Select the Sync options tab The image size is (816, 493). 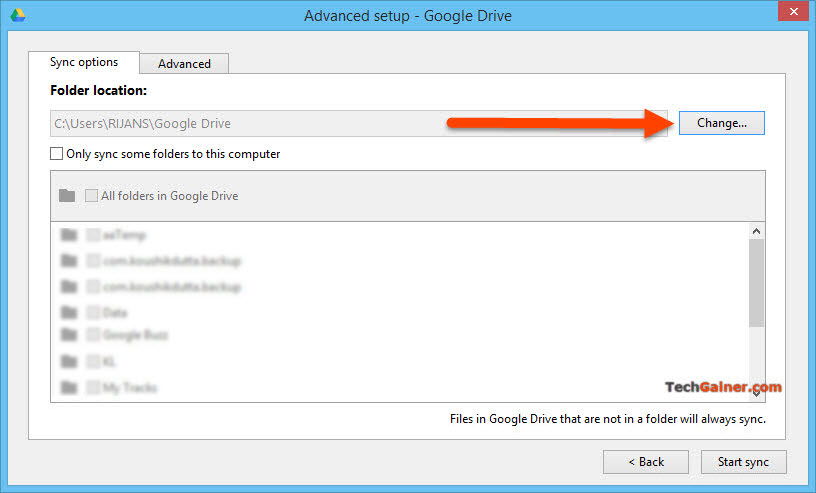(84, 62)
